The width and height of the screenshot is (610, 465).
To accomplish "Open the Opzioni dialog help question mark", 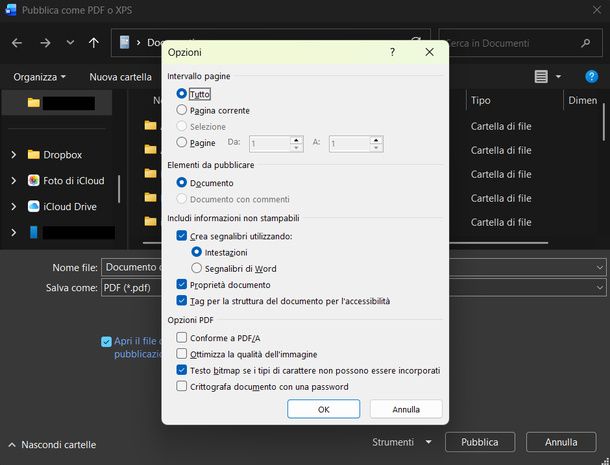I will (x=393, y=52).
